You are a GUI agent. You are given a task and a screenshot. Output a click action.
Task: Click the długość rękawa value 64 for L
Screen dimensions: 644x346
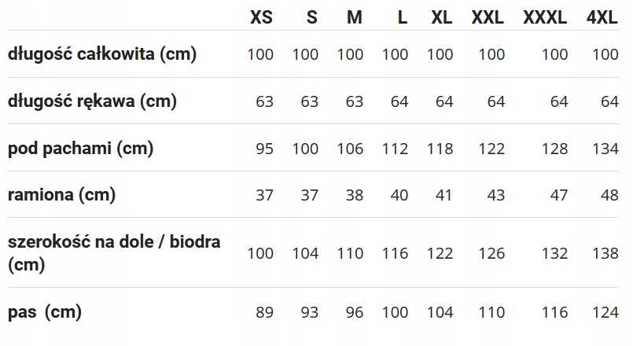(399, 102)
